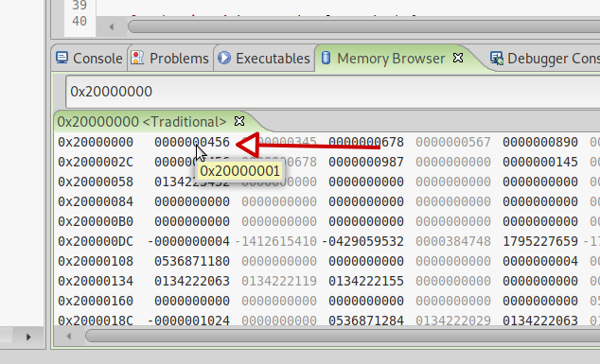
Task: Select address row 0x20000058
Action: [x=96, y=182]
